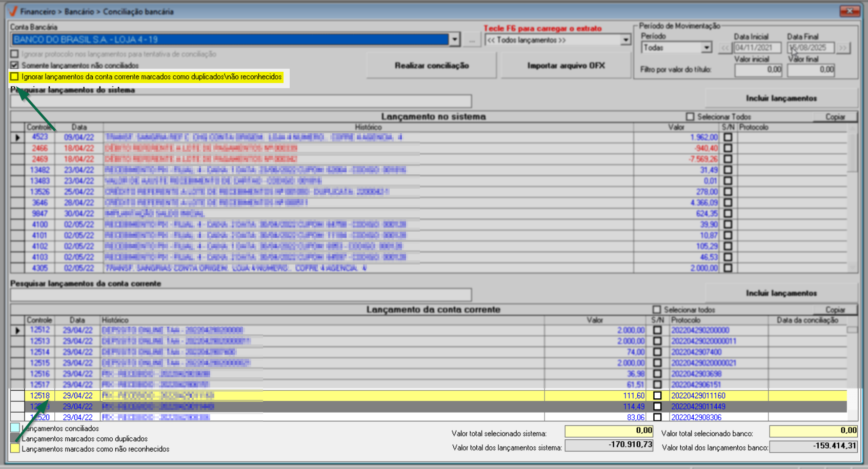868x469 pixels.
Task: Click the Realizar conciliação button
Action: [432, 66]
